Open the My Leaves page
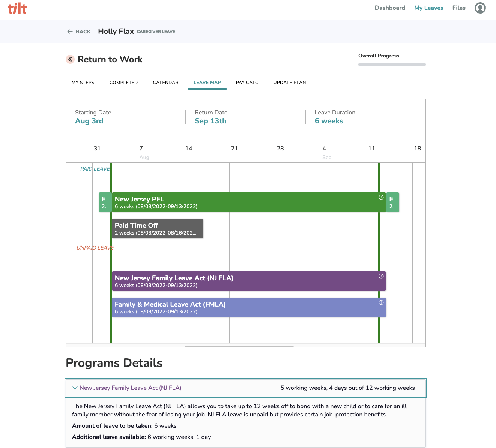 click(x=428, y=8)
